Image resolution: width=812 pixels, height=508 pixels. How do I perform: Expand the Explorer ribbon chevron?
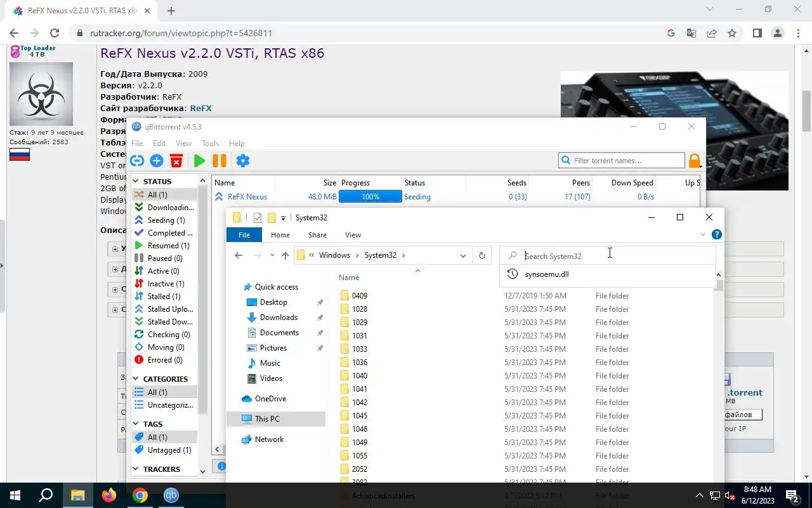703,234
